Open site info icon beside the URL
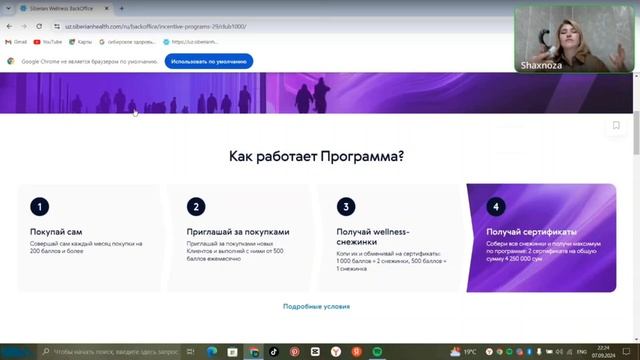This screenshot has height=360, width=640. click(x=57, y=27)
